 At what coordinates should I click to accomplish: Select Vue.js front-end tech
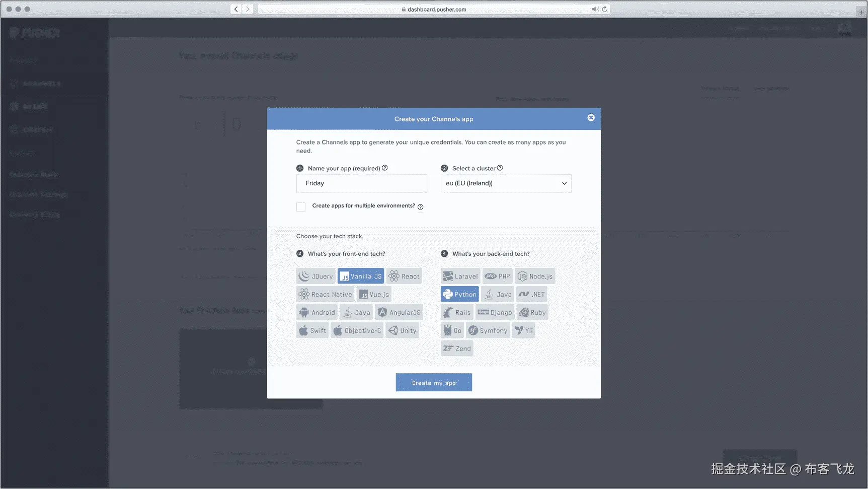click(x=374, y=294)
